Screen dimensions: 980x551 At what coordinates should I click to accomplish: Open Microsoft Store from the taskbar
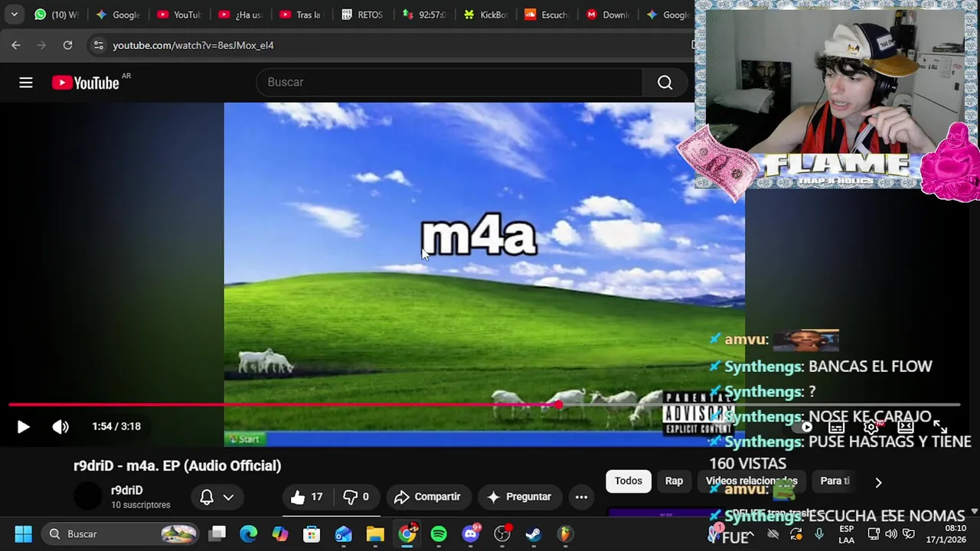tap(312, 534)
